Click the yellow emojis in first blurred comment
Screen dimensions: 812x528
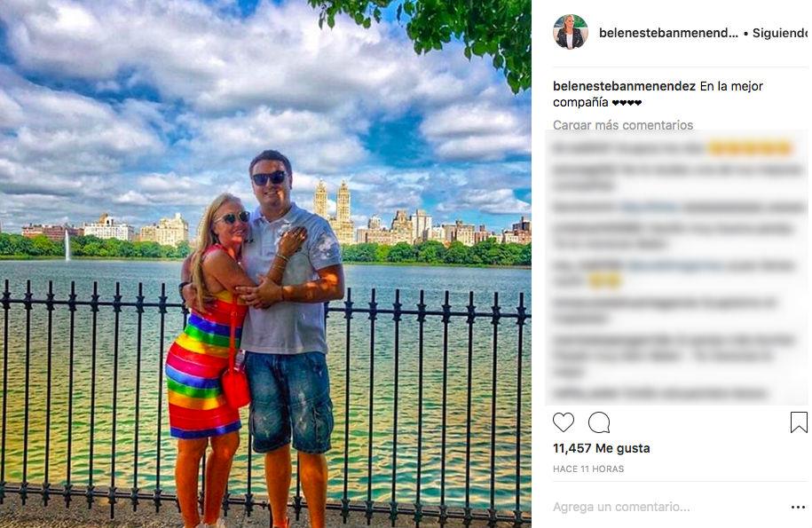click(750, 148)
